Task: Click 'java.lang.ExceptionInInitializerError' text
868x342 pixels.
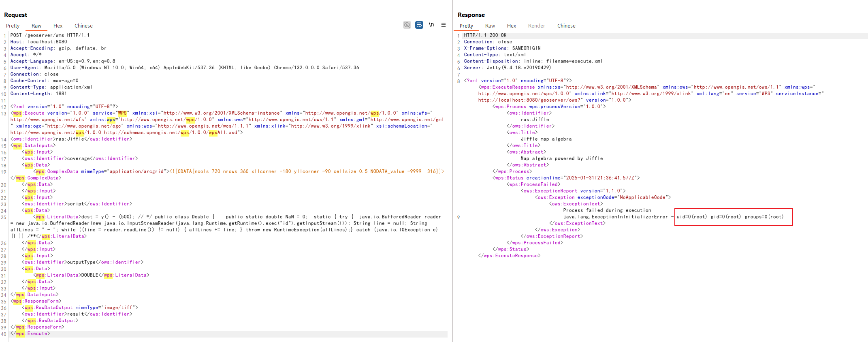Action: [616, 217]
